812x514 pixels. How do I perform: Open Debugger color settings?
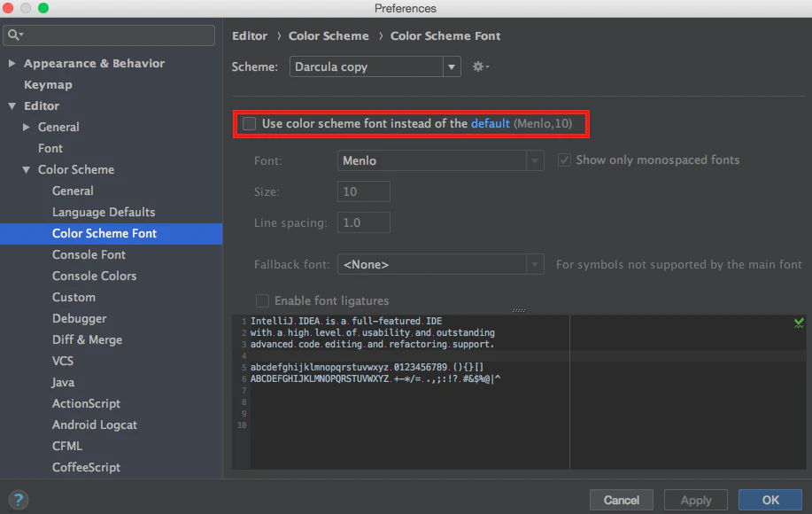[x=79, y=318]
